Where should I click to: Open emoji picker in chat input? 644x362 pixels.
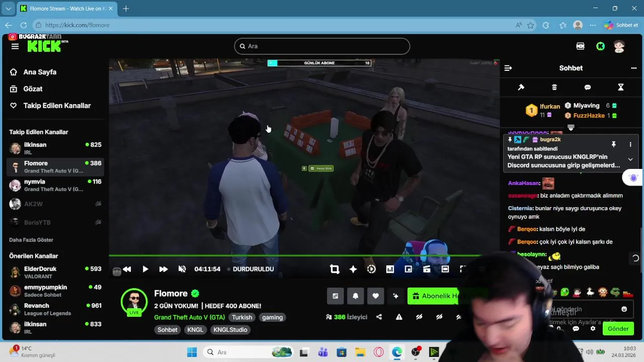pyautogui.click(x=624, y=309)
